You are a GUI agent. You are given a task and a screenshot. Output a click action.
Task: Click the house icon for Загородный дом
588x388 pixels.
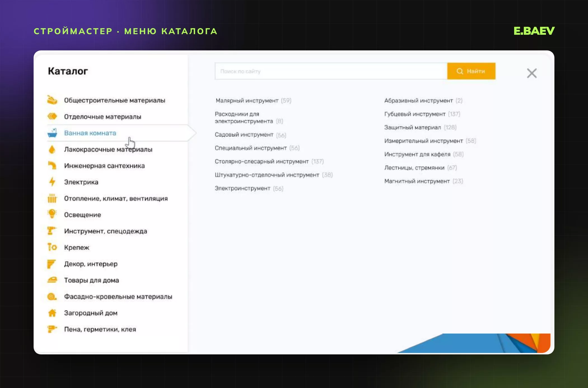click(52, 313)
